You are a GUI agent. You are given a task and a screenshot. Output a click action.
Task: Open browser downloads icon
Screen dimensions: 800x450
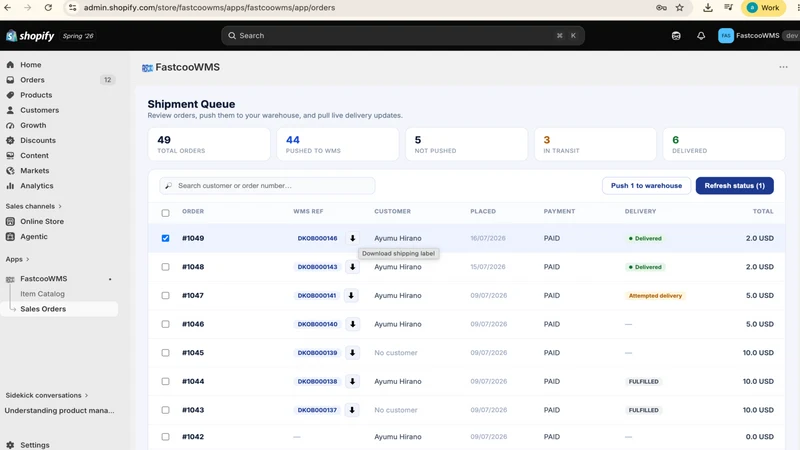click(708, 8)
